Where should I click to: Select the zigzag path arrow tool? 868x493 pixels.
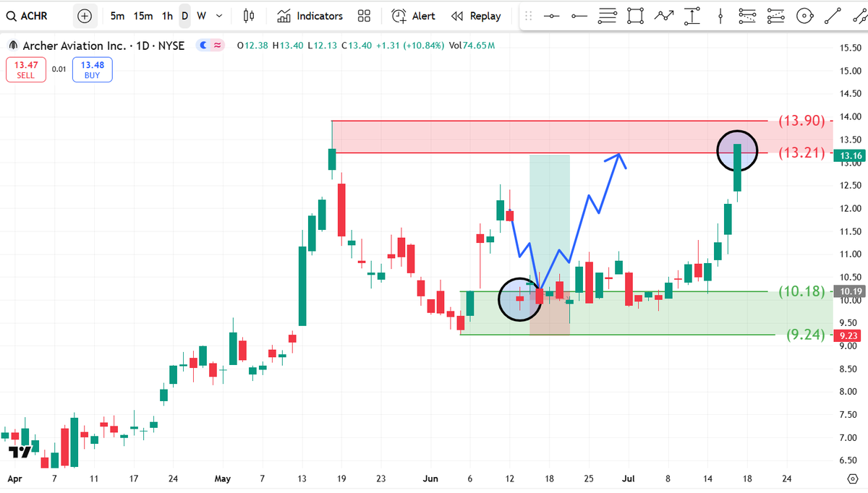pyautogui.click(x=663, y=16)
